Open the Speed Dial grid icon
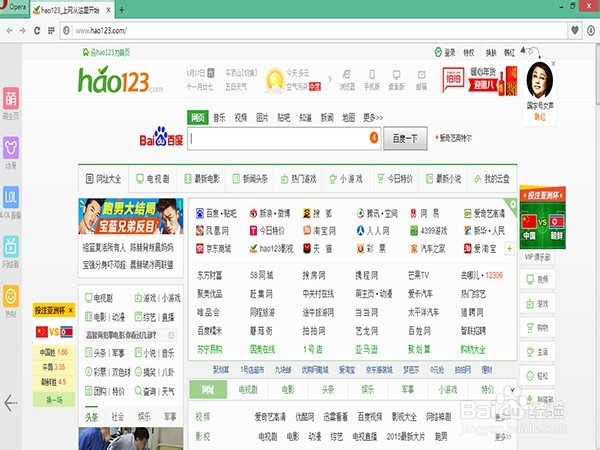The image size is (600, 450). (51, 31)
